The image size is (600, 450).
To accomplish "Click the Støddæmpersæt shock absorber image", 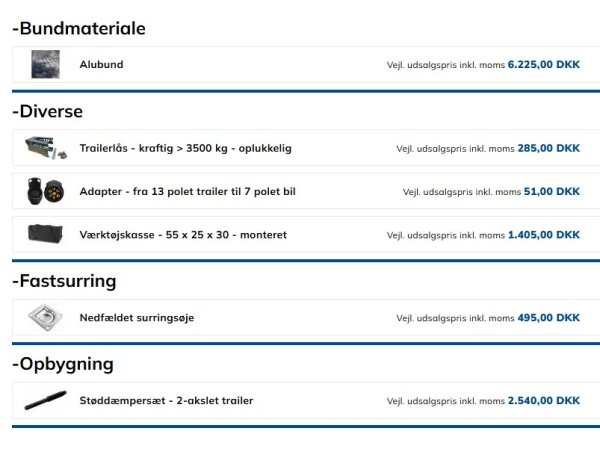I will 45,401.
